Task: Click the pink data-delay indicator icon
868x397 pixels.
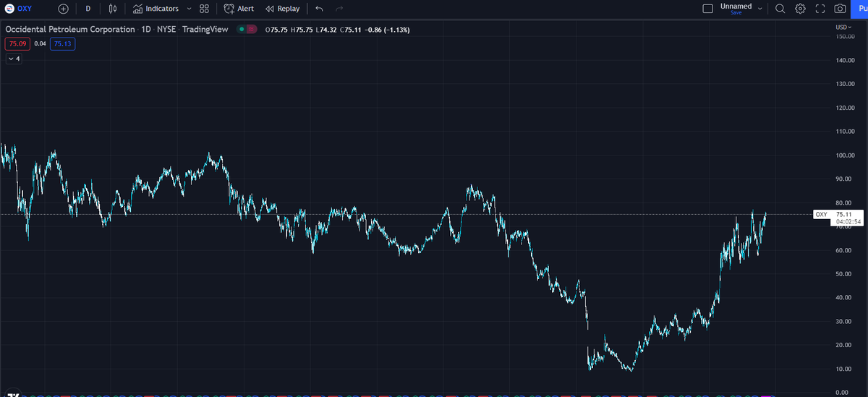Action: tap(252, 29)
